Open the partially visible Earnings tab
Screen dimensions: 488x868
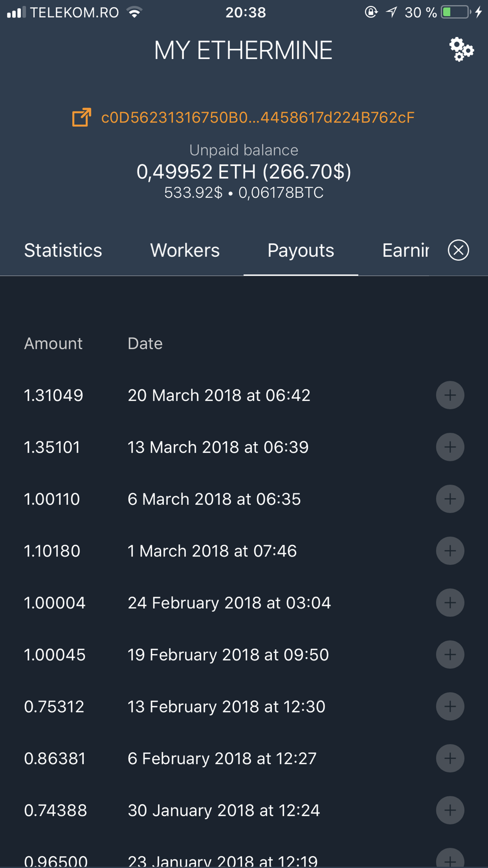point(406,250)
